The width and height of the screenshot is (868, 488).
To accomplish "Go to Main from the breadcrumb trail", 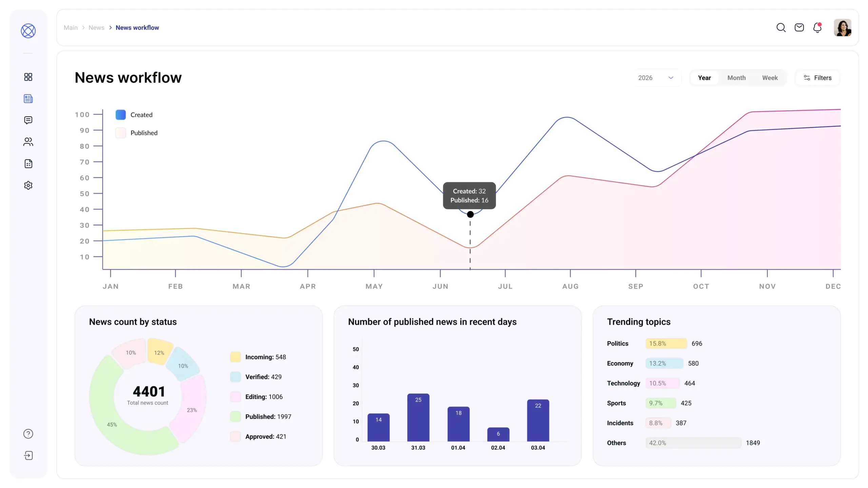I will click(71, 27).
